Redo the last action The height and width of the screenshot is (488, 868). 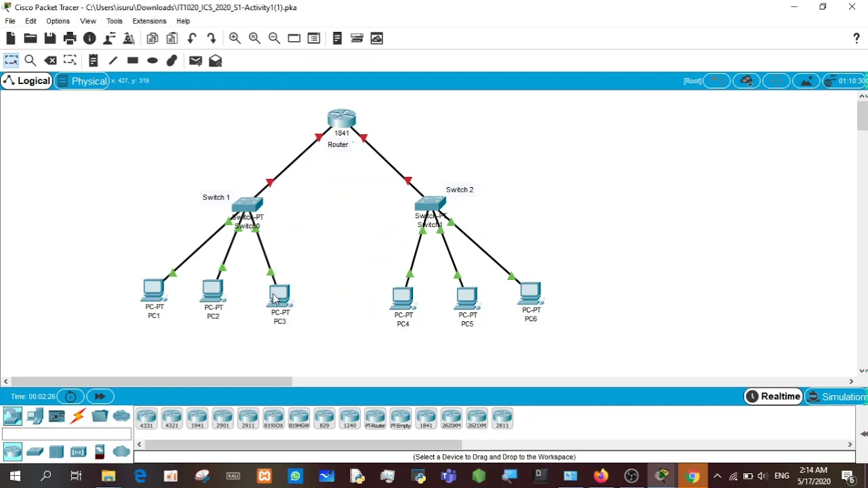click(212, 39)
